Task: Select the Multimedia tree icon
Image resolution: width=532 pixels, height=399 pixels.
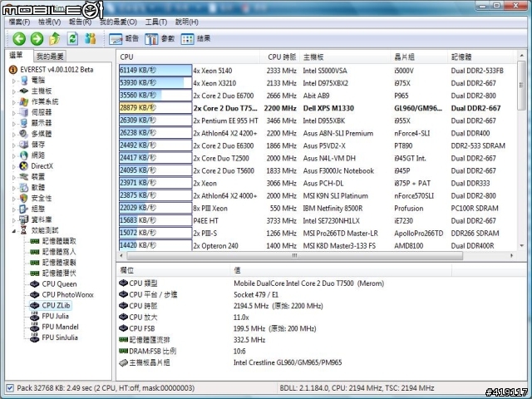Action: (x=24, y=134)
